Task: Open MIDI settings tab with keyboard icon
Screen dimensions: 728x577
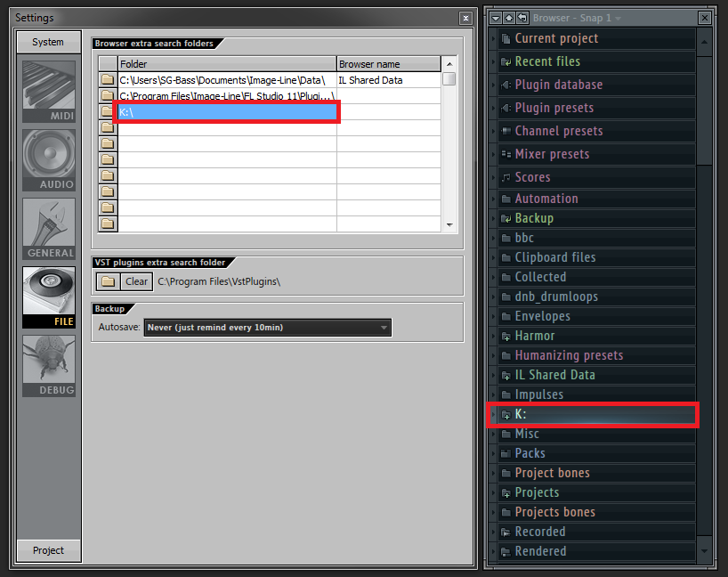Action: pyautogui.click(x=49, y=92)
